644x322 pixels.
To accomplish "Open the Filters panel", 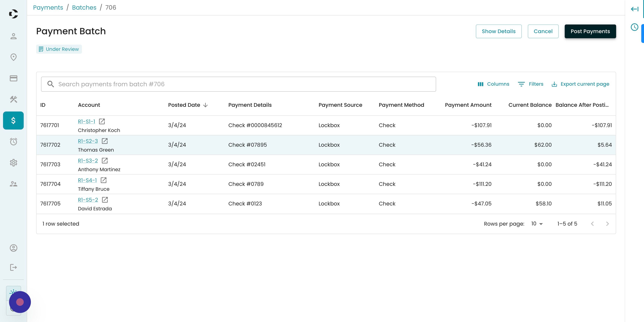I will (x=530, y=84).
